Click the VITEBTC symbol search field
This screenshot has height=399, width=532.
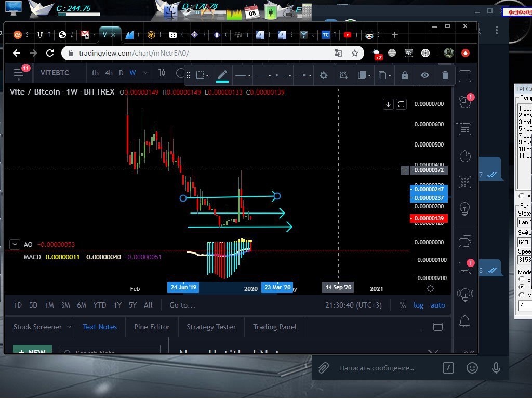(x=55, y=73)
